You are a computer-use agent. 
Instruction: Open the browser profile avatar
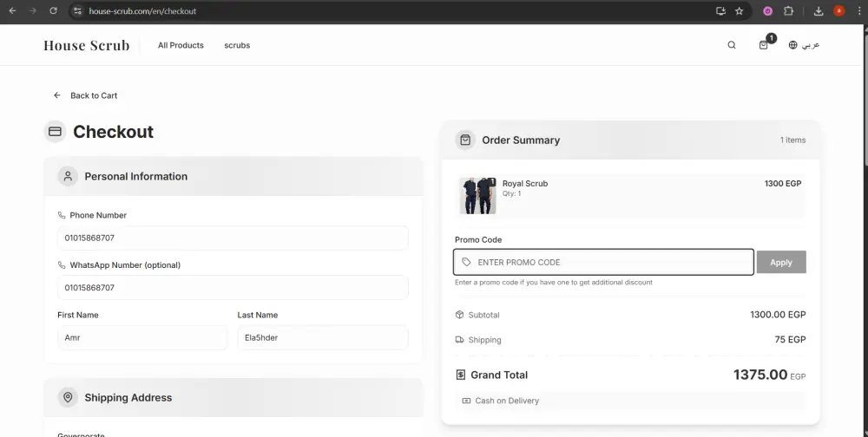coord(839,10)
